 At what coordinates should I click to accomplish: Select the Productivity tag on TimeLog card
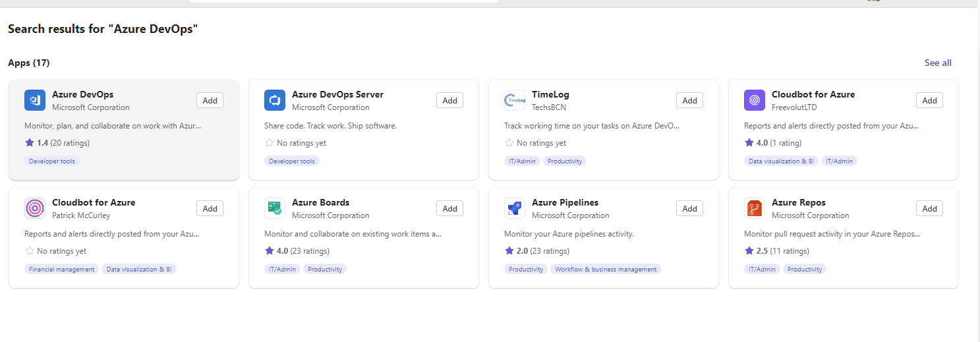[x=565, y=161]
